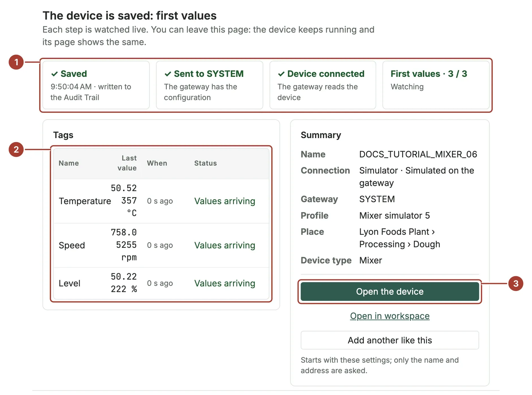This screenshot has height=395, width=532.
Task: Click Add another like this button
Action: click(390, 340)
